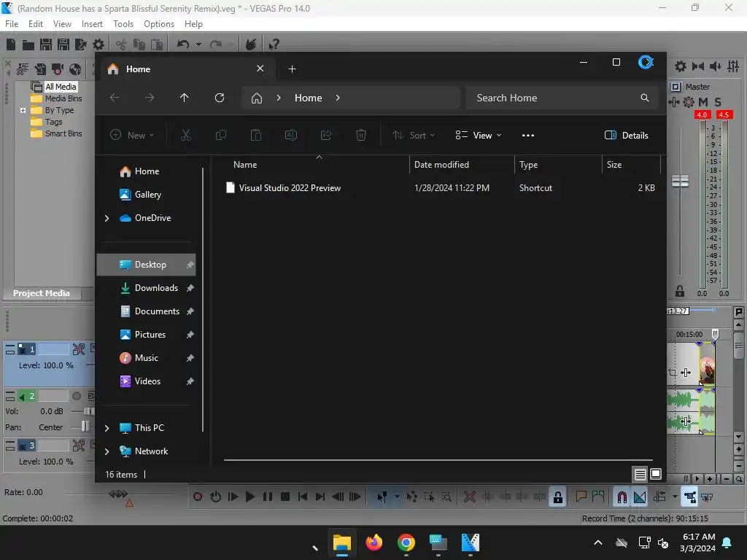
Task: Click the Search Home input field
Action: point(562,98)
